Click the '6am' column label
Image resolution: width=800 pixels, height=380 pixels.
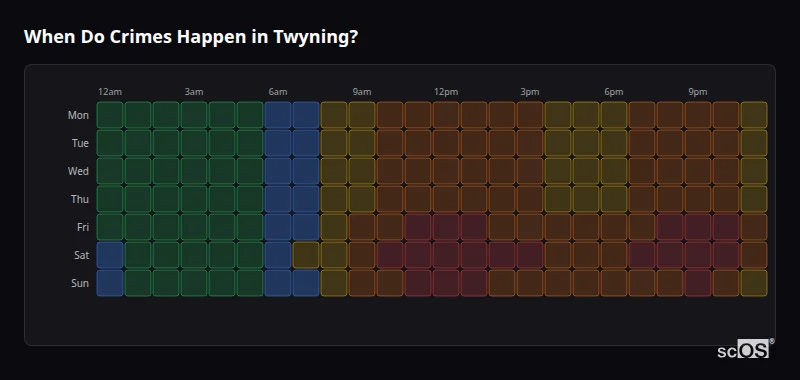click(x=278, y=92)
